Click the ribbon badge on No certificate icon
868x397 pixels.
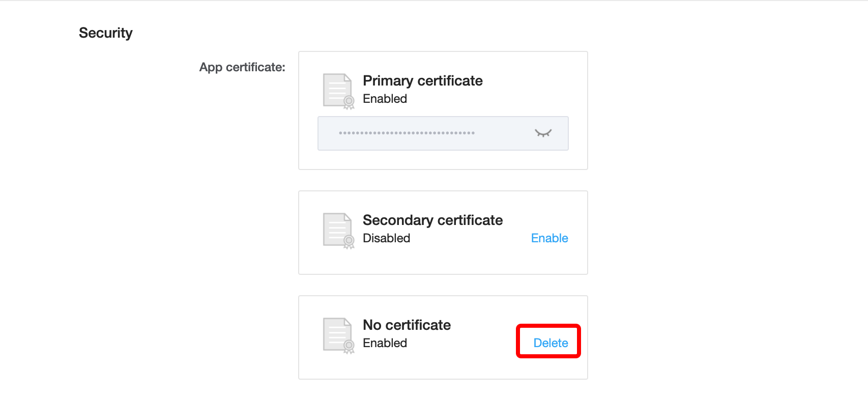349,347
